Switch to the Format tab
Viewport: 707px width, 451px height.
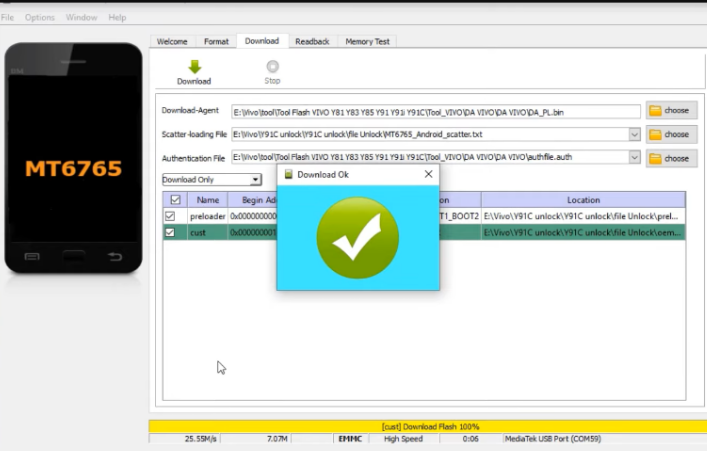tap(216, 41)
